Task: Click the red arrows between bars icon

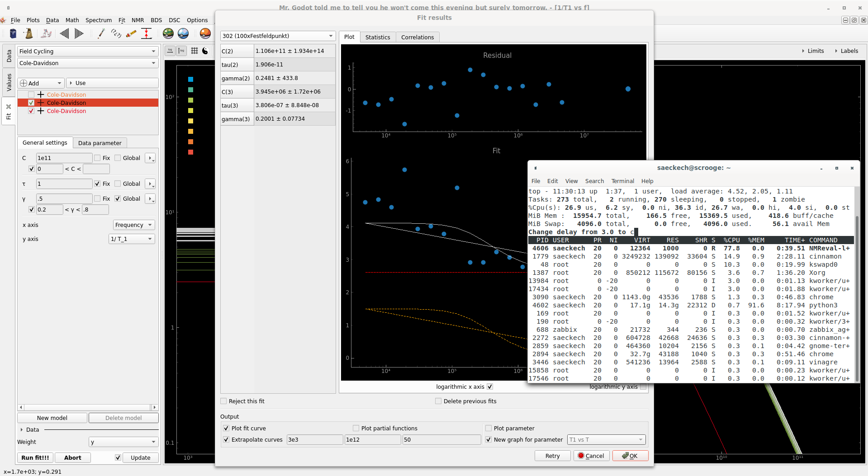Action: 146,33
